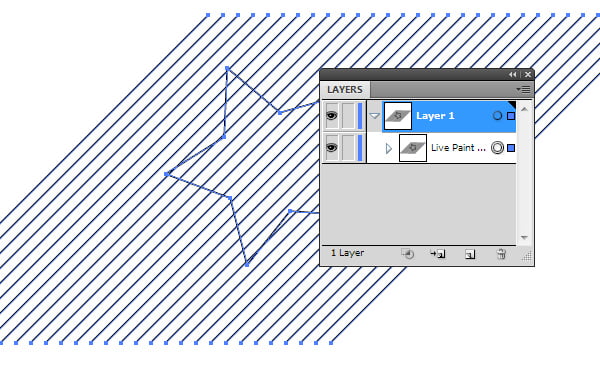Click Create New Sublayer icon

tap(438, 254)
